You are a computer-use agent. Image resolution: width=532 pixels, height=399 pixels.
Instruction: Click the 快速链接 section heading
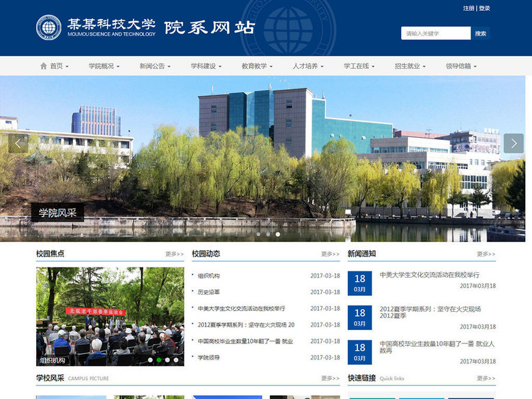[361, 378]
